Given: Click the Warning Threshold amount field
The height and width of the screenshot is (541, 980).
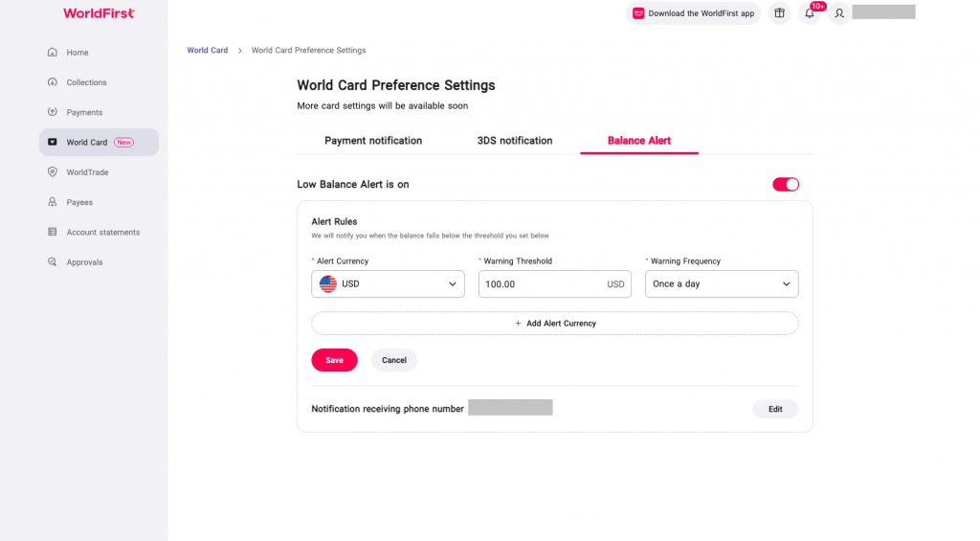Looking at the screenshot, I should click(555, 284).
